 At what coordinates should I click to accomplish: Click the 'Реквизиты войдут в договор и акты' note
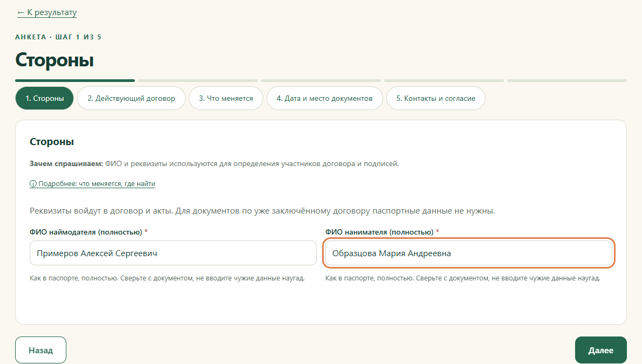coord(262,211)
